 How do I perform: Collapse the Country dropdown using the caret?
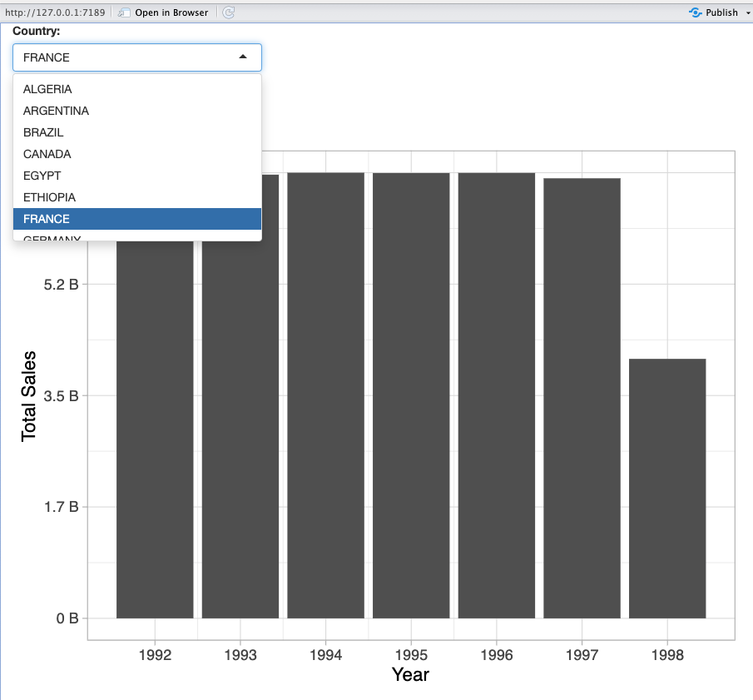coord(243,57)
